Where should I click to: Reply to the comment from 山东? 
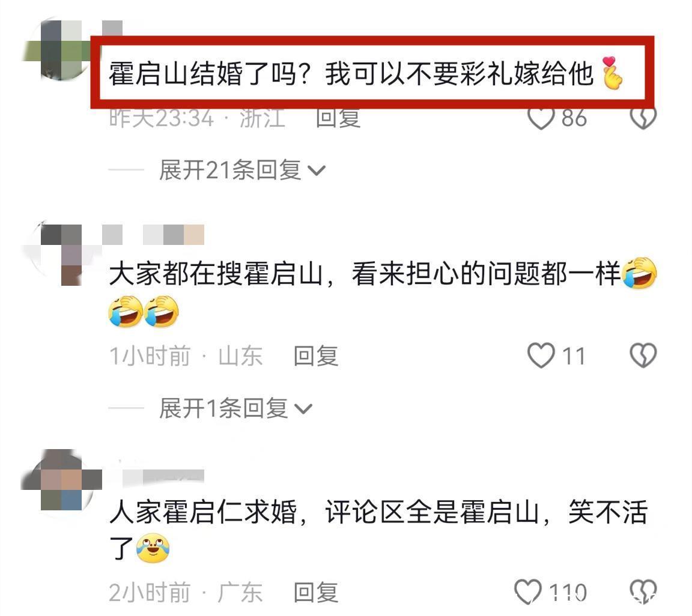316,355
